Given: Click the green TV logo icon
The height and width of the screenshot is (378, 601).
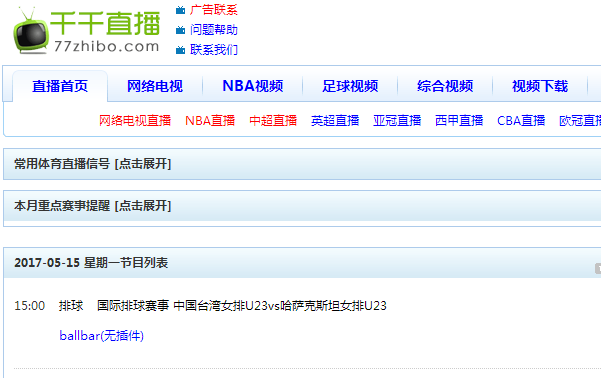Looking at the screenshot, I should (x=31, y=31).
